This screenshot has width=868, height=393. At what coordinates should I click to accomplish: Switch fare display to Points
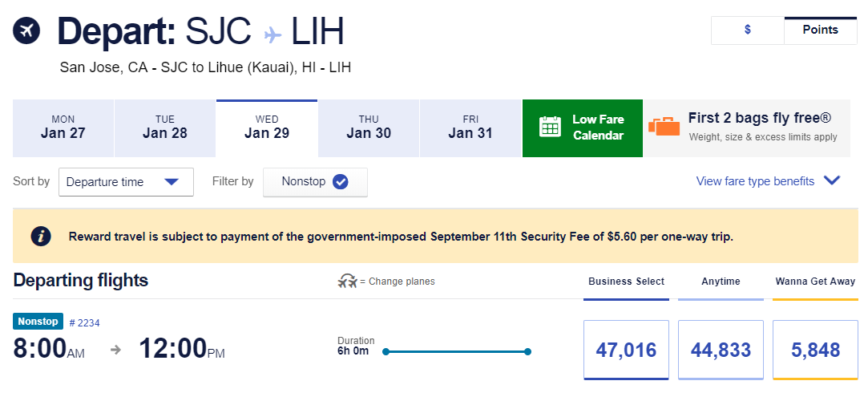pyautogui.click(x=820, y=30)
